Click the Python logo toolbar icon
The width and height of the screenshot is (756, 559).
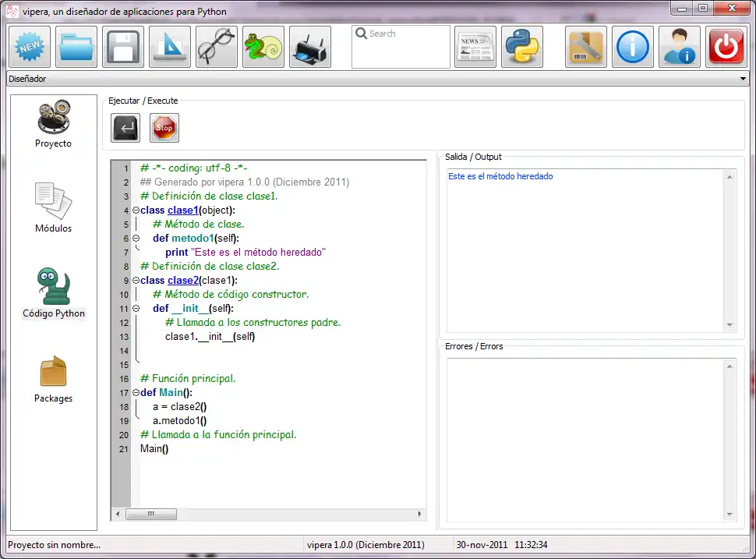click(521, 46)
